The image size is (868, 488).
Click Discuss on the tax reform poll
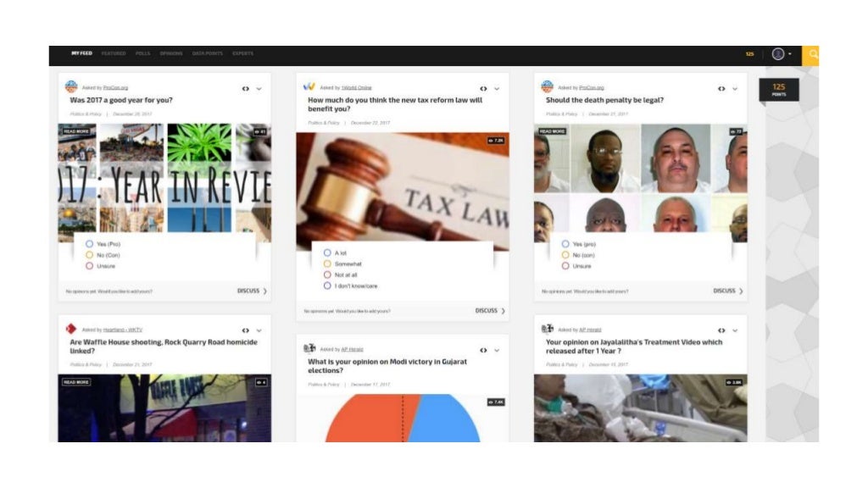pyautogui.click(x=490, y=311)
